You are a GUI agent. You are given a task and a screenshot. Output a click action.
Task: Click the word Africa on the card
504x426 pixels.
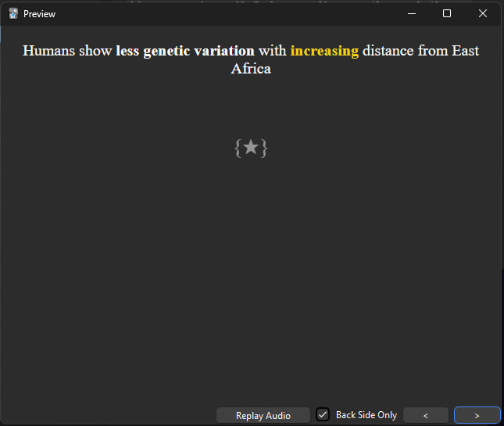coord(251,69)
